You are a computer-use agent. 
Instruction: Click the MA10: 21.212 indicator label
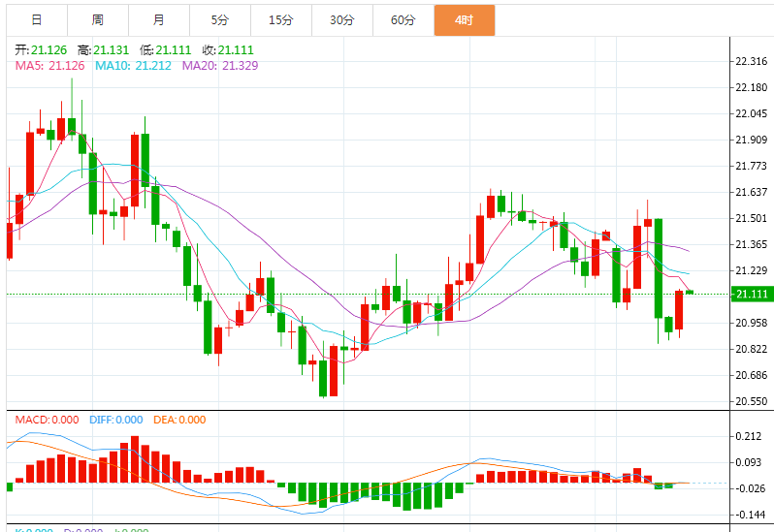coord(133,66)
